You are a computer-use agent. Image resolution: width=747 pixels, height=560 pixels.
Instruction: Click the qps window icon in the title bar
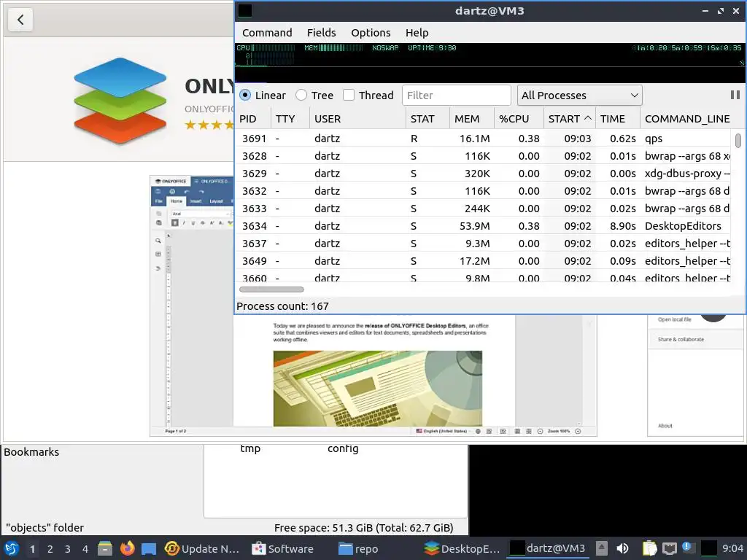click(x=245, y=10)
